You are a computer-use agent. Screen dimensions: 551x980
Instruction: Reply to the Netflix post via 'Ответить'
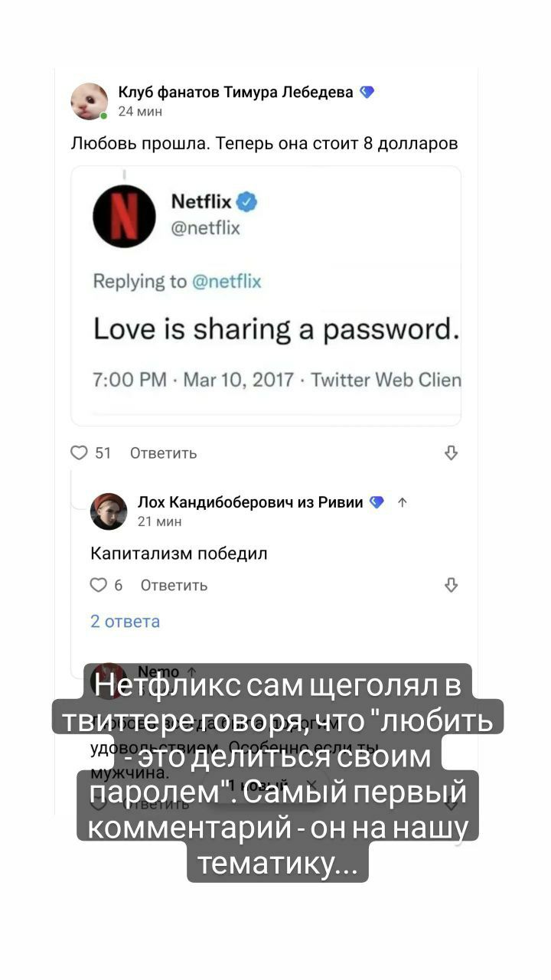(x=164, y=453)
